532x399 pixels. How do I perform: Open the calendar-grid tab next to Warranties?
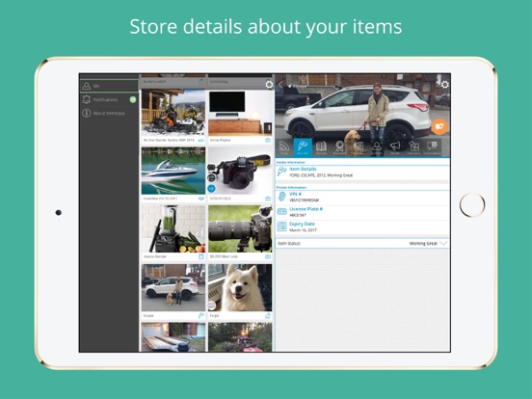[358, 147]
